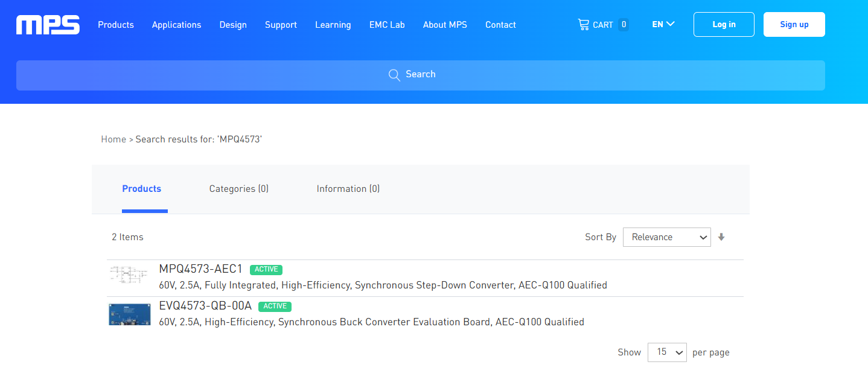Open the About MPS menu
The height and width of the screenshot is (385, 868).
[x=445, y=25]
